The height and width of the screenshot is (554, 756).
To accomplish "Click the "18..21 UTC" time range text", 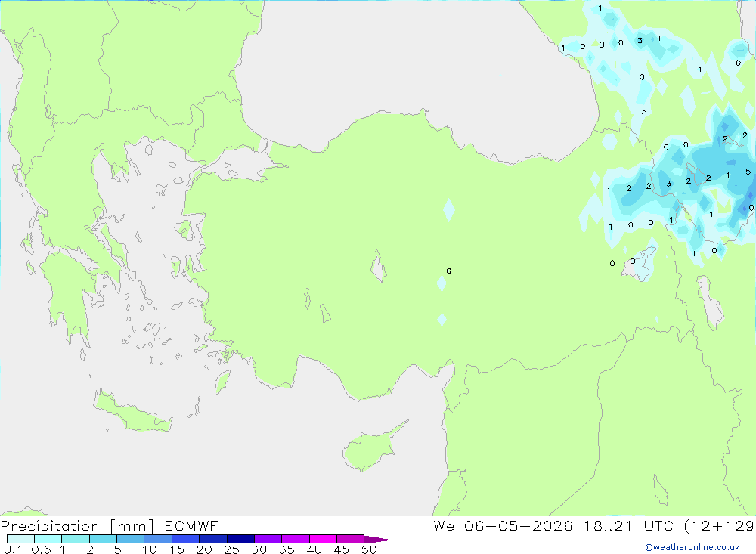I will click(x=629, y=525).
